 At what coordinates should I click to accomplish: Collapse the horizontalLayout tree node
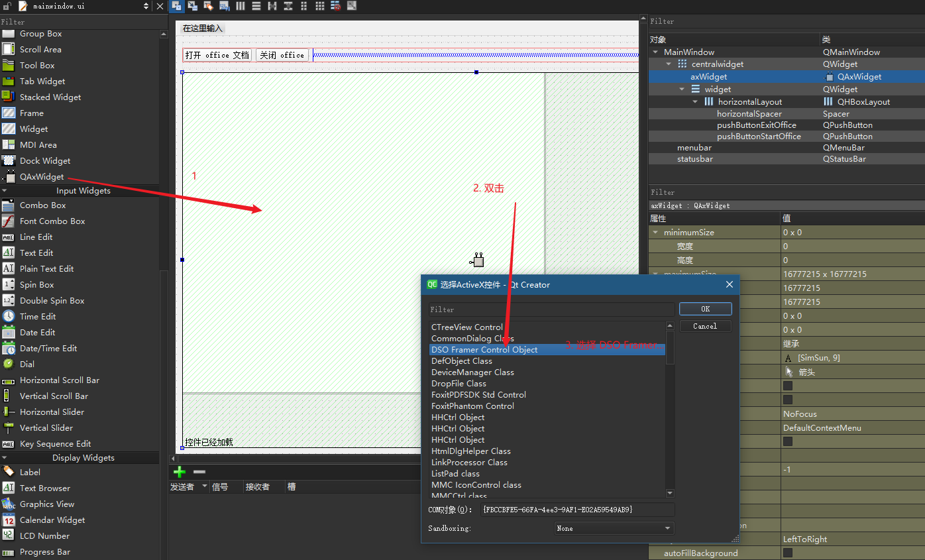[x=694, y=101]
